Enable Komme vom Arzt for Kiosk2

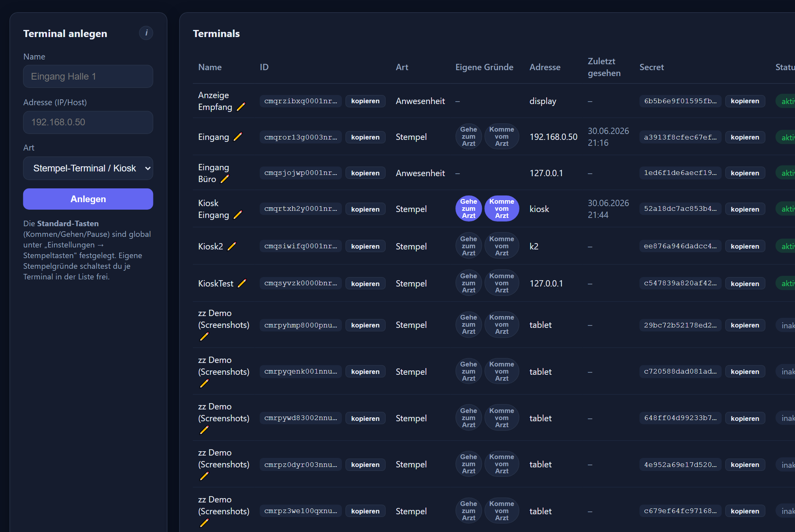click(x=502, y=246)
